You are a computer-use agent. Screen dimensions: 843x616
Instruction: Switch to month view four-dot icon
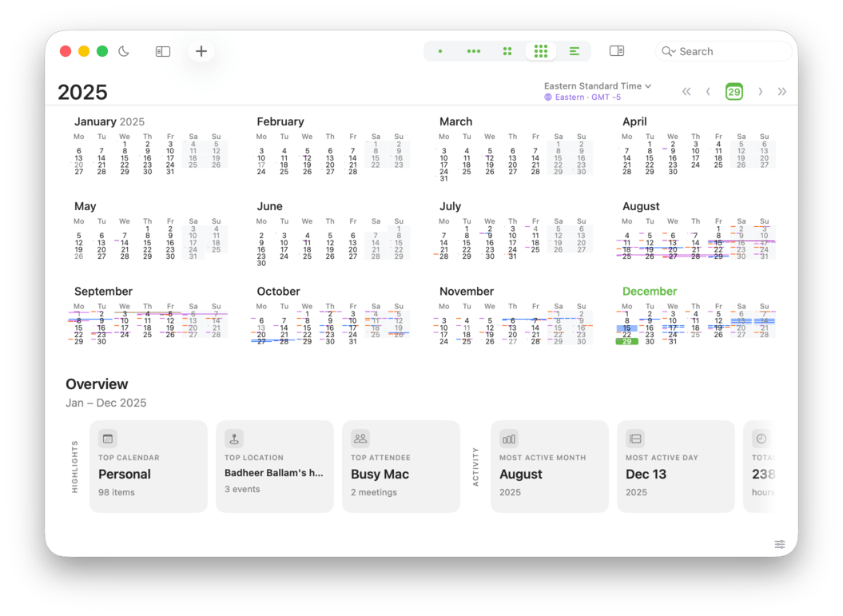(x=507, y=51)
